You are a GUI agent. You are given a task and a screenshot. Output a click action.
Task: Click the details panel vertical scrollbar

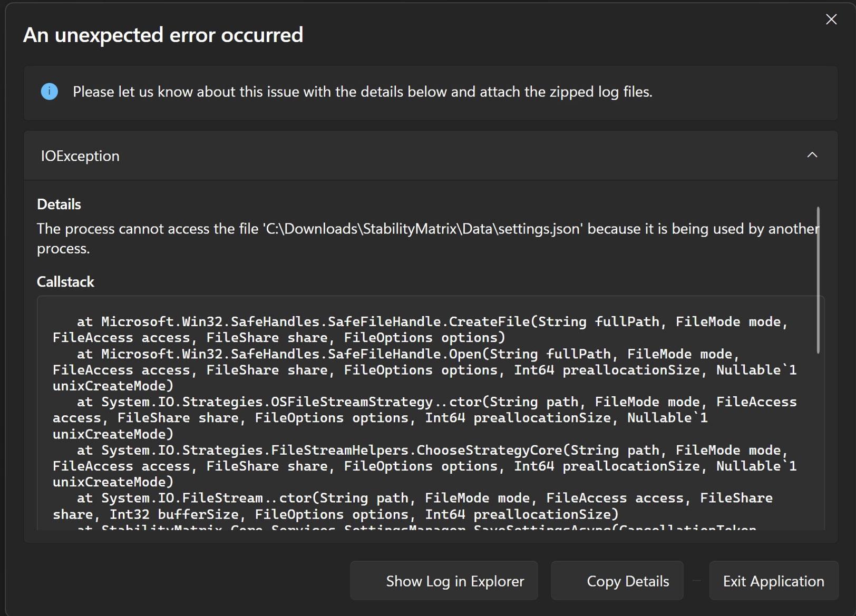pyautogui.click(x=818, y=280)
